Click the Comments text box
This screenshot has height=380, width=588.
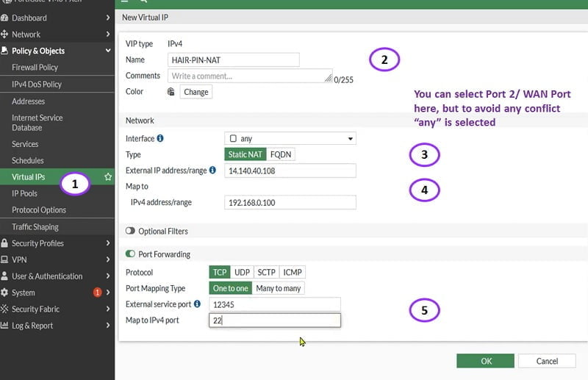[250, 76]
